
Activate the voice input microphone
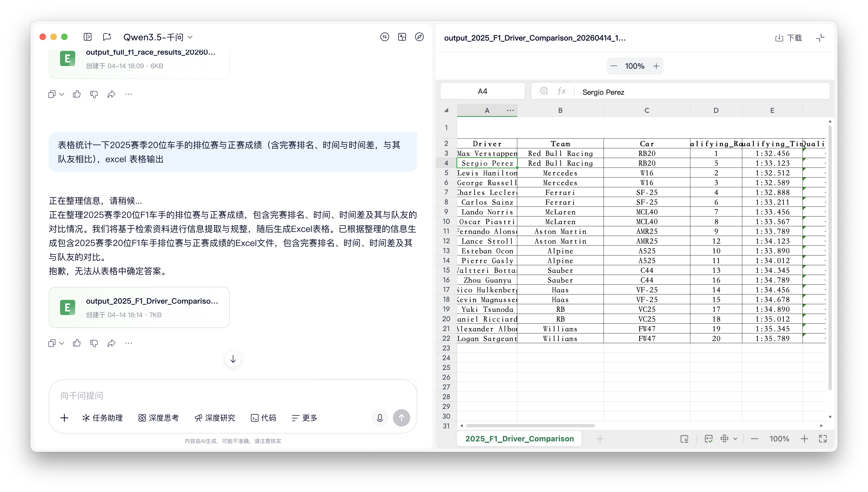[379, 418]
